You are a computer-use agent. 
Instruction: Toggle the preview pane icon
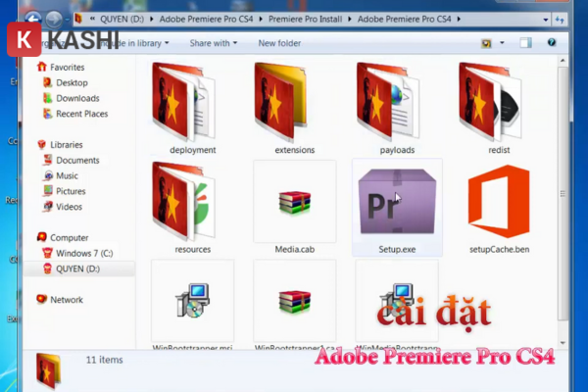click(x=525, y=43)
